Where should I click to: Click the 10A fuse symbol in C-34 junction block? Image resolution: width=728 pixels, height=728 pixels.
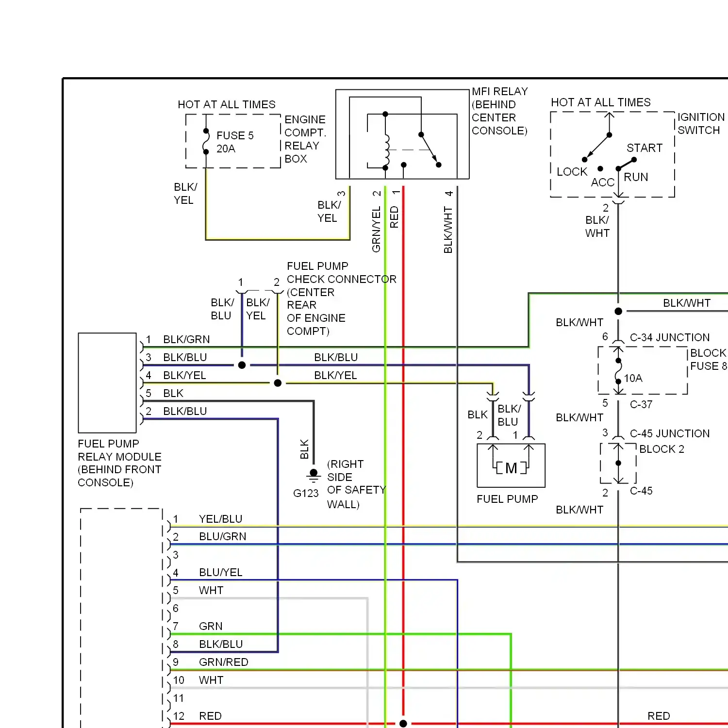click(x=618, y=371)
